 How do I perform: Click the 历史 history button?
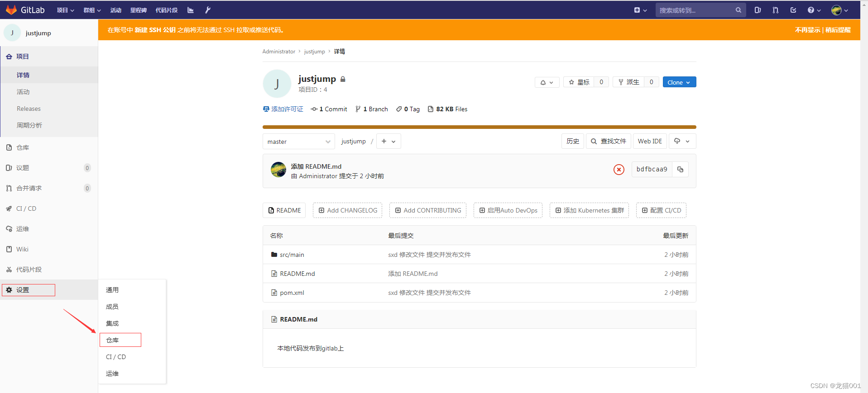tap(573, 141)
